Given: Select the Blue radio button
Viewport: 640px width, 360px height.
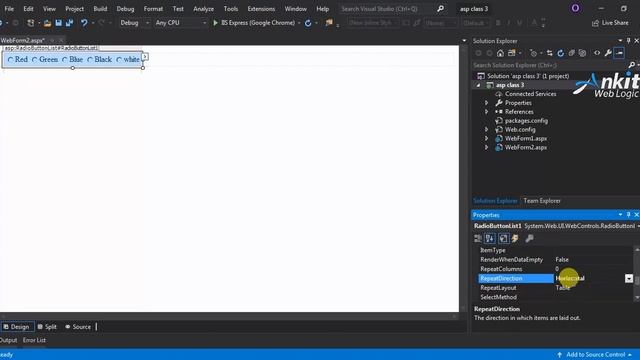Looking at the screenshot, I should pyautogui.click(x=64, y=60).
